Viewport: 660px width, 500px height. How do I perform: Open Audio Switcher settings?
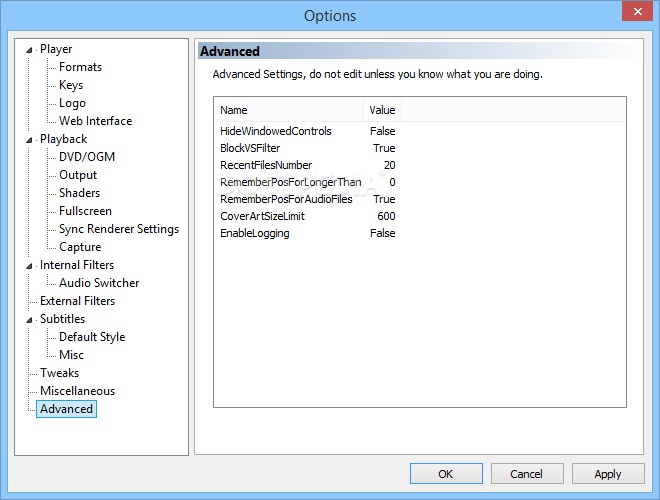point(99,283)
